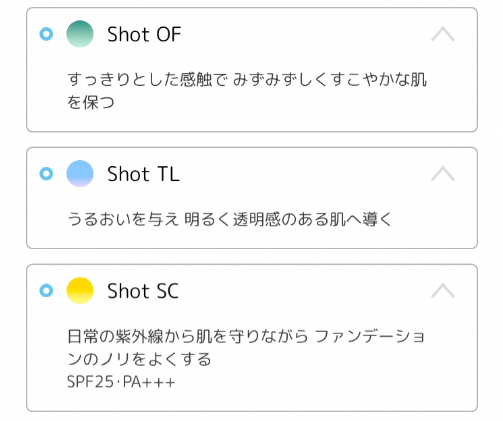Open the Shot TL title
Image resolution: width=503 pixels, height=421 pixels.
(x=143, y=174)
